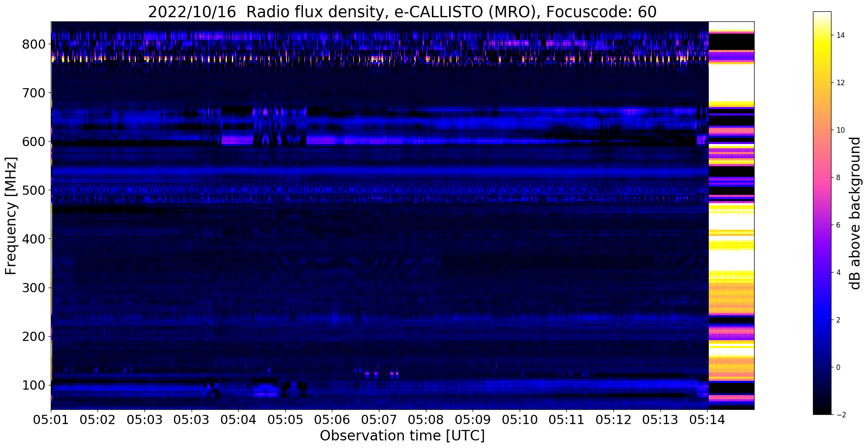Click the 400 frequency tick label
868x448 pixels.
point(34,239)
